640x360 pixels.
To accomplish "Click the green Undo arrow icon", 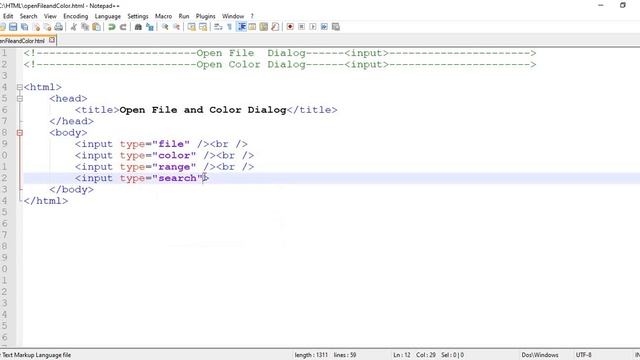I will (x=111, y=27).
